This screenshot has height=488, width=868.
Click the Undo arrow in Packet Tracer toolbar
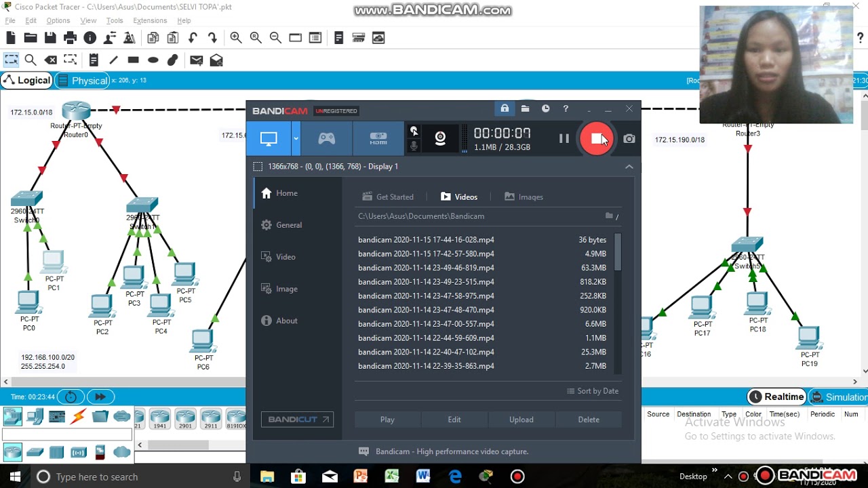coord(193,38)
